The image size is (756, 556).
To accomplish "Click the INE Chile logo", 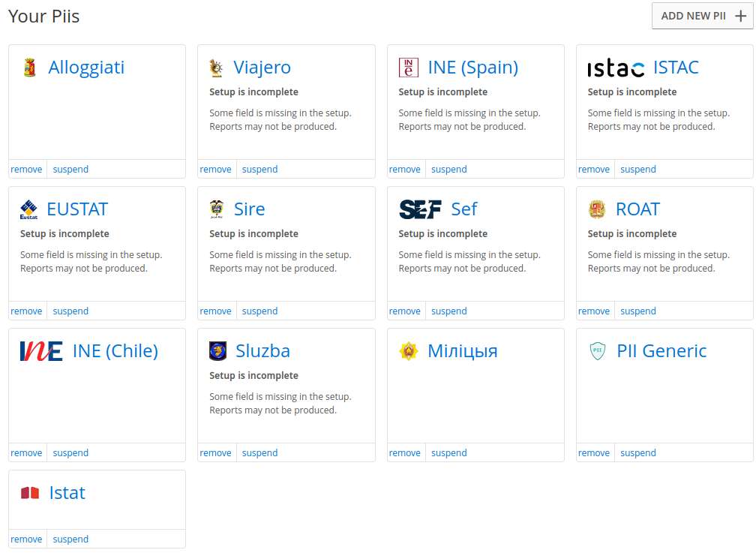I will [41, 351].
